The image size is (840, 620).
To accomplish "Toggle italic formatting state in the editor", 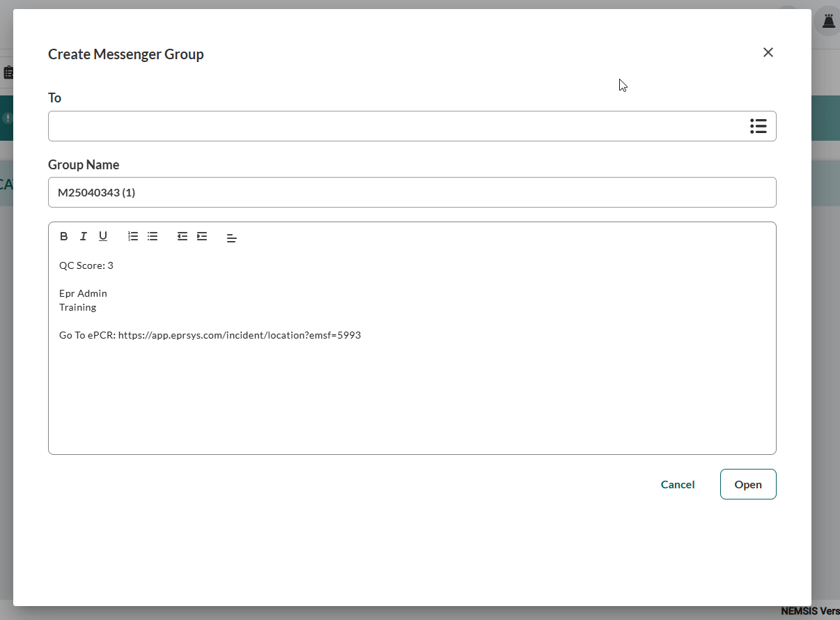I will coord(83,236).
